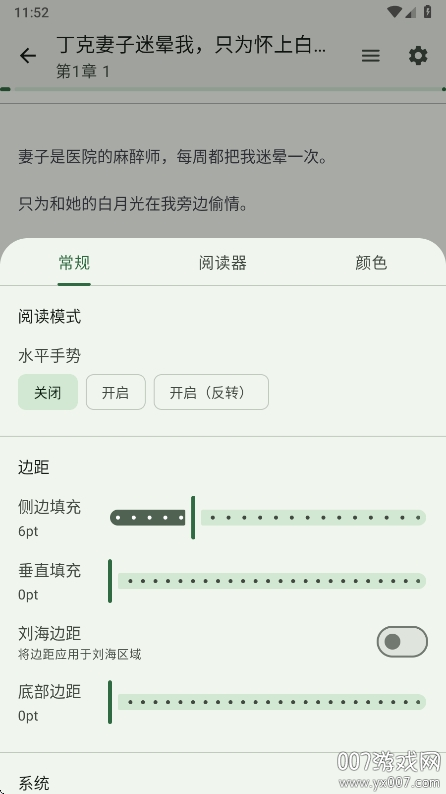Click the 垂直填充 slider track

[x=268, y=581]
